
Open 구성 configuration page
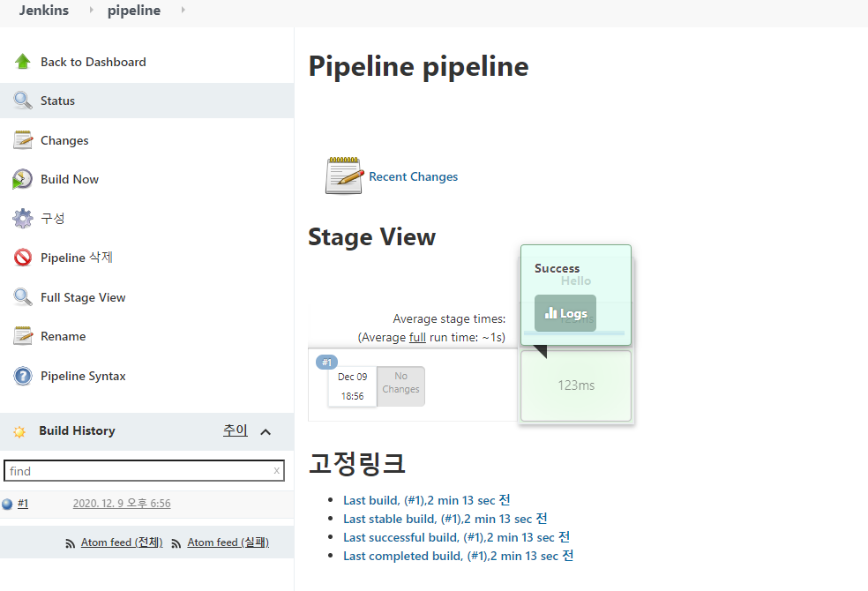pos(53,218)
